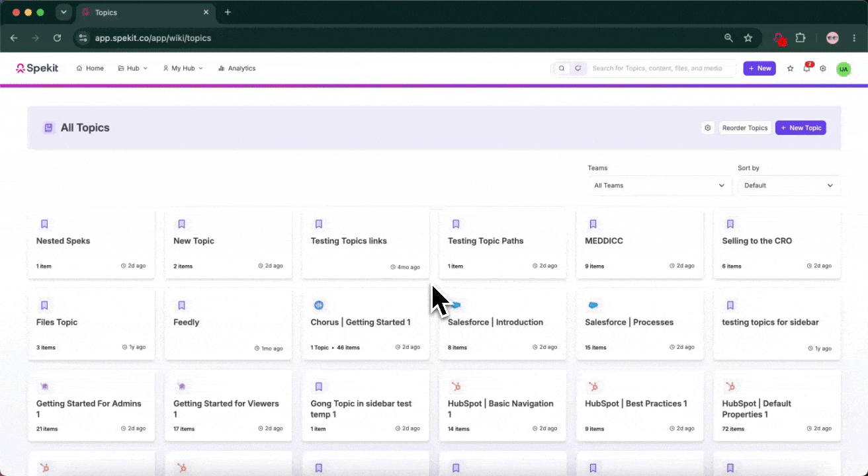
Task: Click the Chorus logo on Chorus | Getting Started 1
Action: (319, 305)
